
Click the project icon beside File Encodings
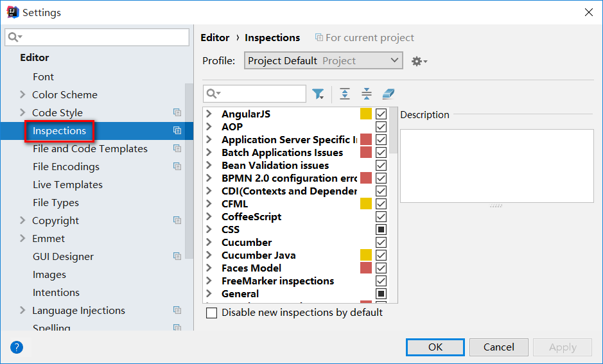click(x=177, y=166)
